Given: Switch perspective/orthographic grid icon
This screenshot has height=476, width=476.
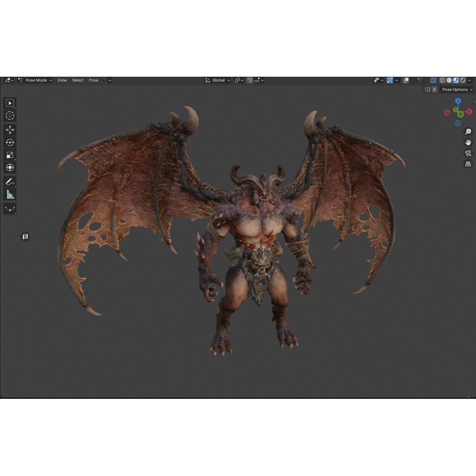Looking at the screenshot, I should pos(468,164).
